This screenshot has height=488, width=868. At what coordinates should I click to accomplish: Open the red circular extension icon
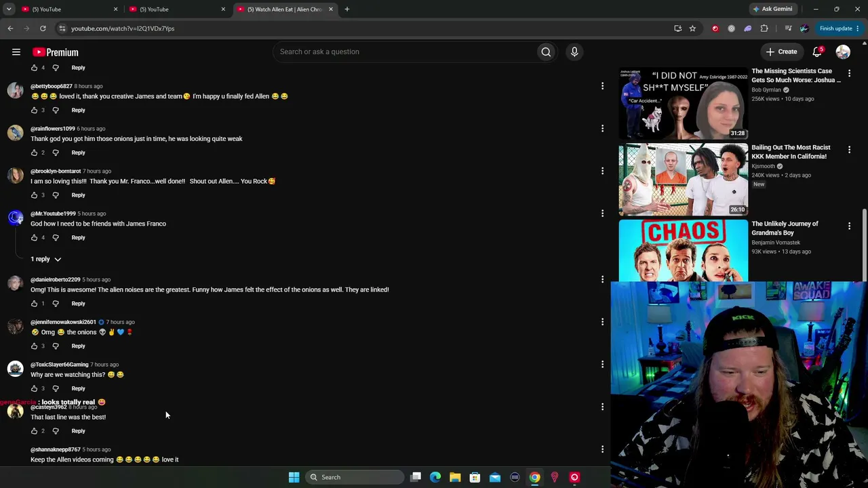pos(715,28)
